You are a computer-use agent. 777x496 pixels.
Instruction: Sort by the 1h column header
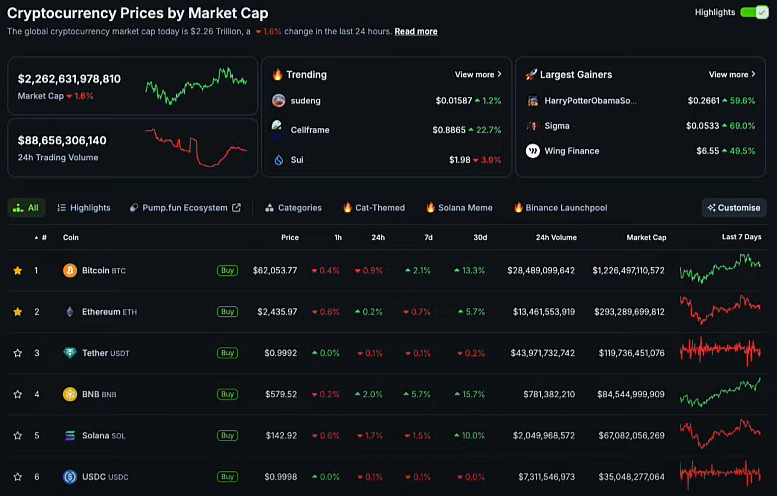(x=338, y=237)
